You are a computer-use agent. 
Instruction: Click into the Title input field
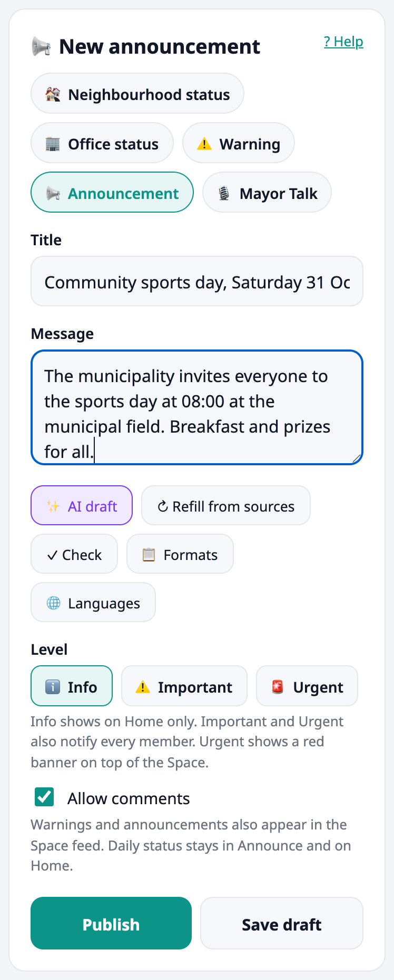(197, 282)
